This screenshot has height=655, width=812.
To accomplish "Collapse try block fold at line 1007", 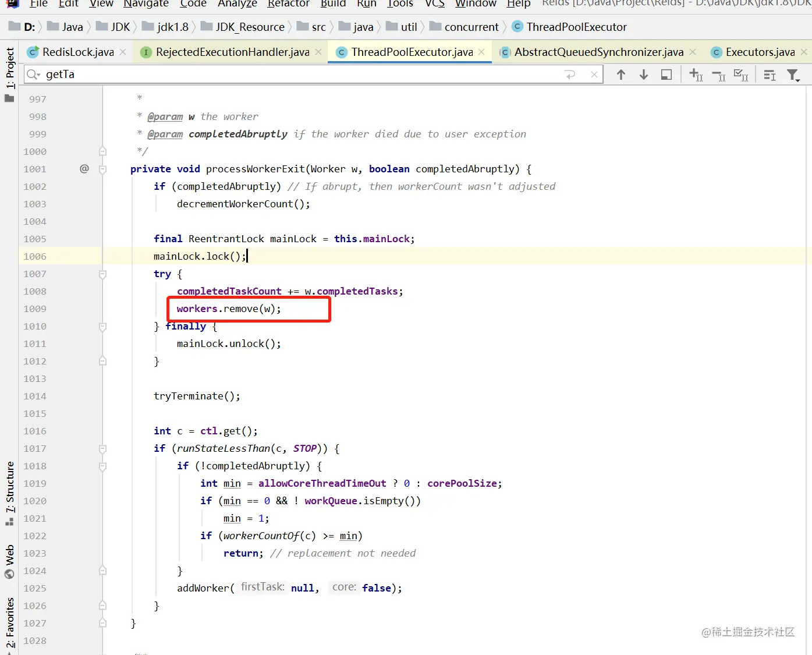I will point(102,274).
